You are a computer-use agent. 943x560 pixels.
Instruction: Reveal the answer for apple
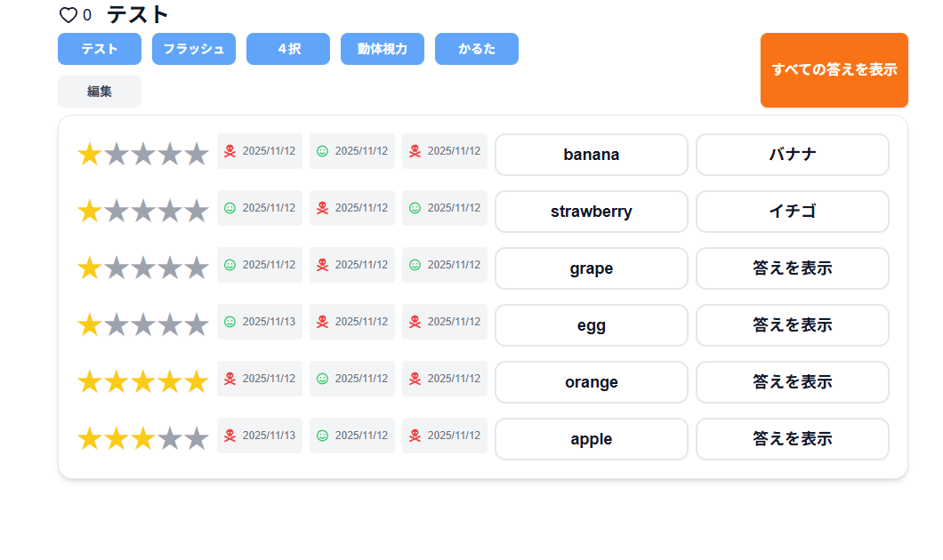(793, 438)
